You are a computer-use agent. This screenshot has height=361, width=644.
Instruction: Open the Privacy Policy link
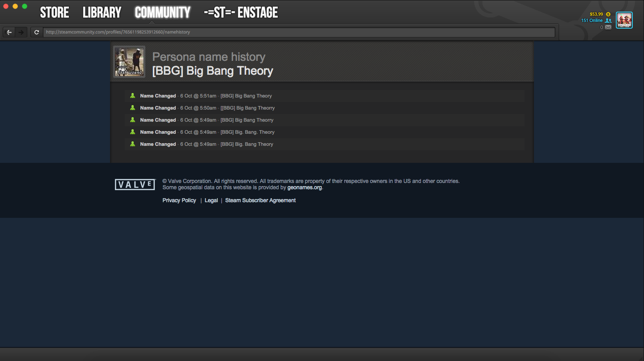pyautogui.click(x=179, y=200)
